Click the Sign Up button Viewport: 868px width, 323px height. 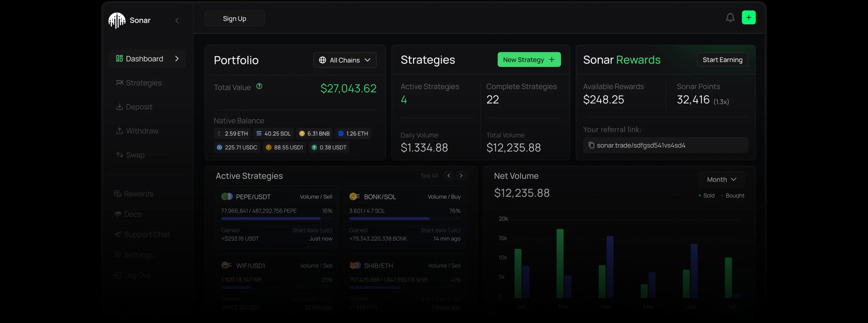coord(234,18)
